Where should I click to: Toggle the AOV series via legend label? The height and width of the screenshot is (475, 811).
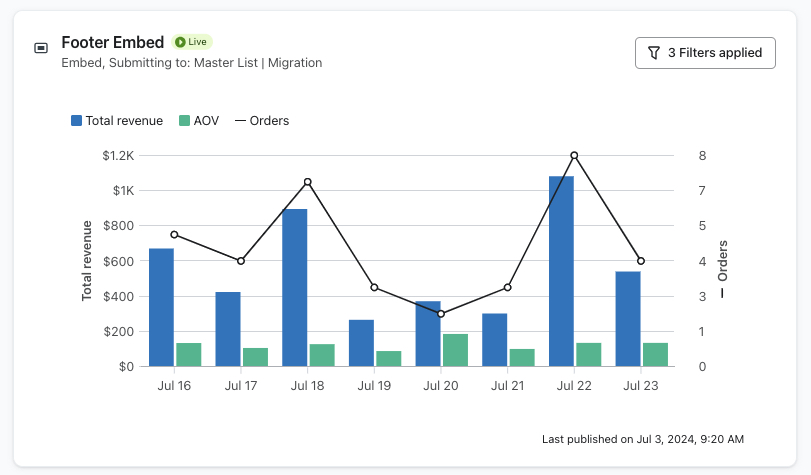pos(206,121)
